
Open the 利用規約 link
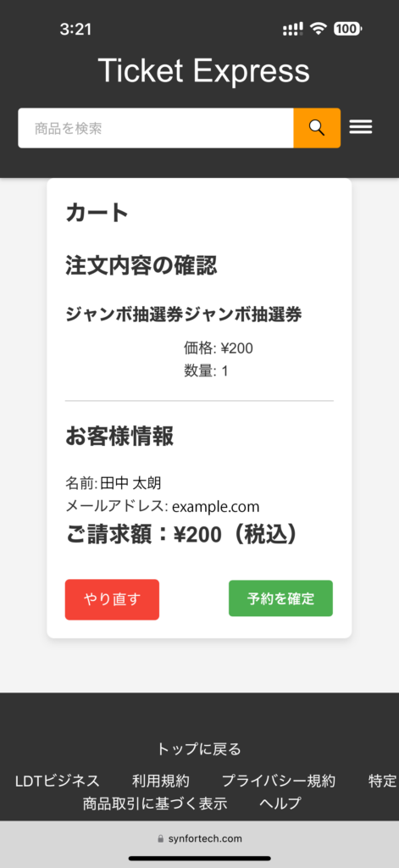point(160,781)
